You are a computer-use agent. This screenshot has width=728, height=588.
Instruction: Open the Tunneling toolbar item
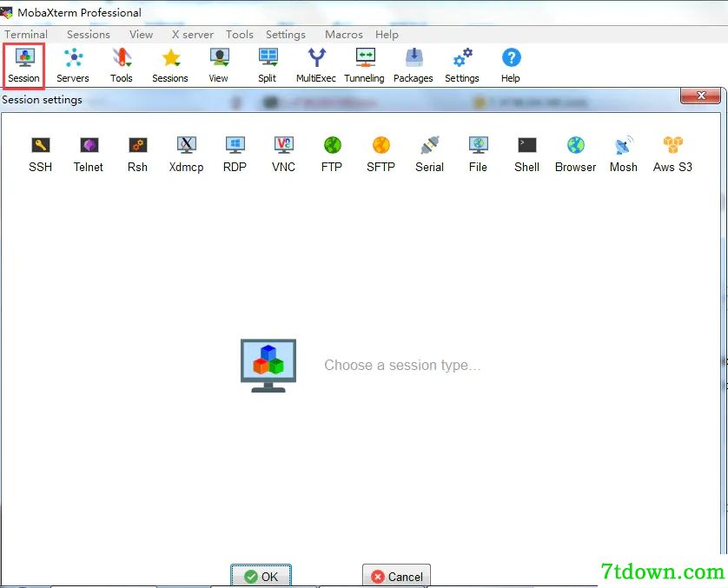[365, 65]
